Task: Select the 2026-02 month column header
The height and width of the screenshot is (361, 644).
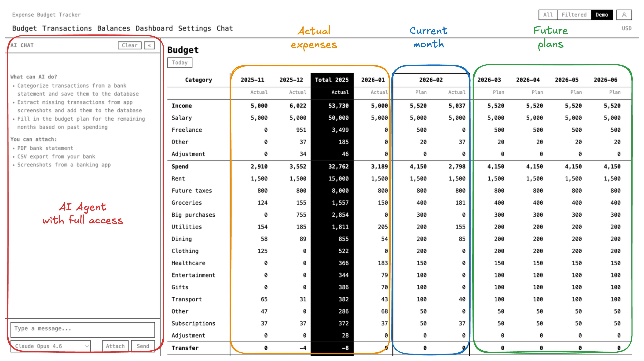Action: [431, 80]
